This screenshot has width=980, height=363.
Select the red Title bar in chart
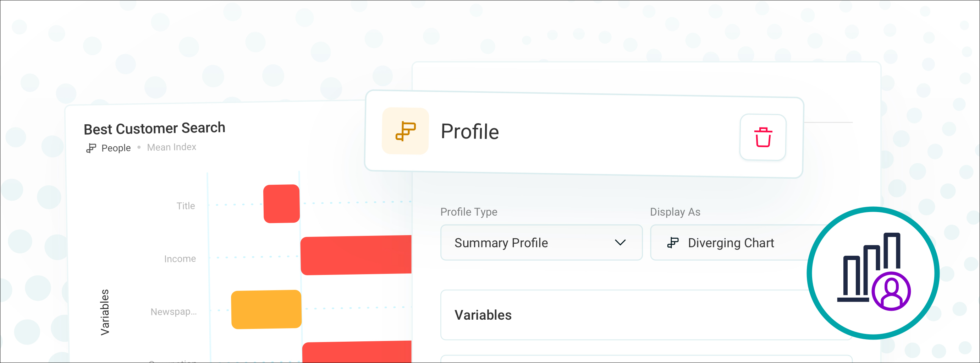[281, 204]
